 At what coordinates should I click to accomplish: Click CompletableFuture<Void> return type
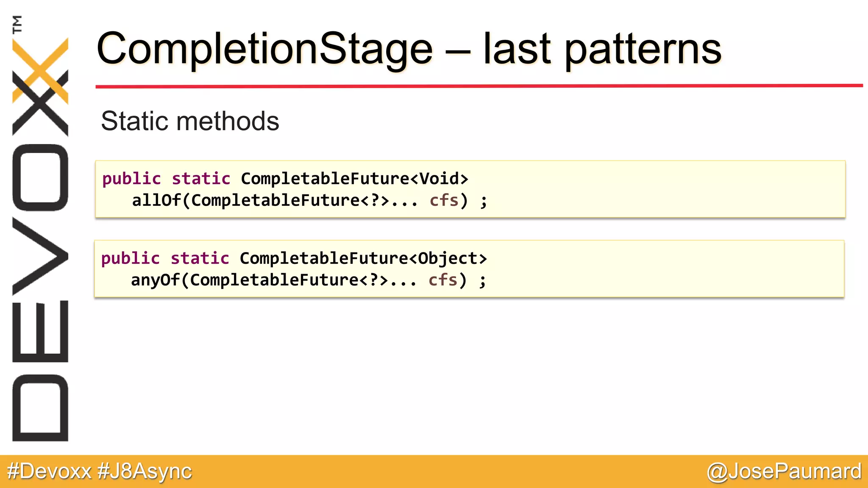pos(354,179)
